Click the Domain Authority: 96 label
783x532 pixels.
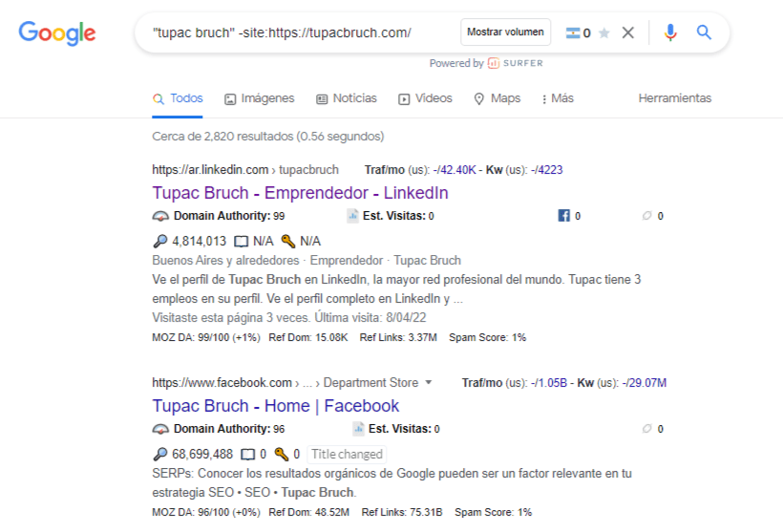pyautogui.click(x=229, y=429)
